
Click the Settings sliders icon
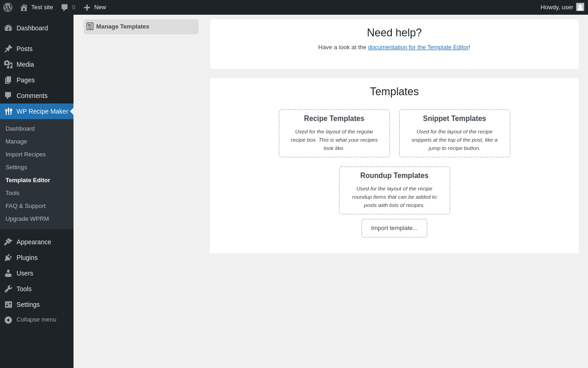pyautogui.click(x=8, y=305)
